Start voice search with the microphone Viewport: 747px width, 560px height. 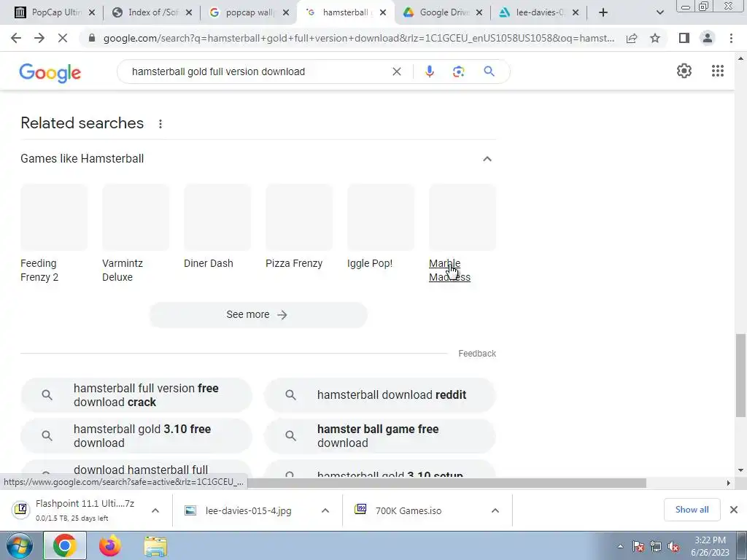429,71
